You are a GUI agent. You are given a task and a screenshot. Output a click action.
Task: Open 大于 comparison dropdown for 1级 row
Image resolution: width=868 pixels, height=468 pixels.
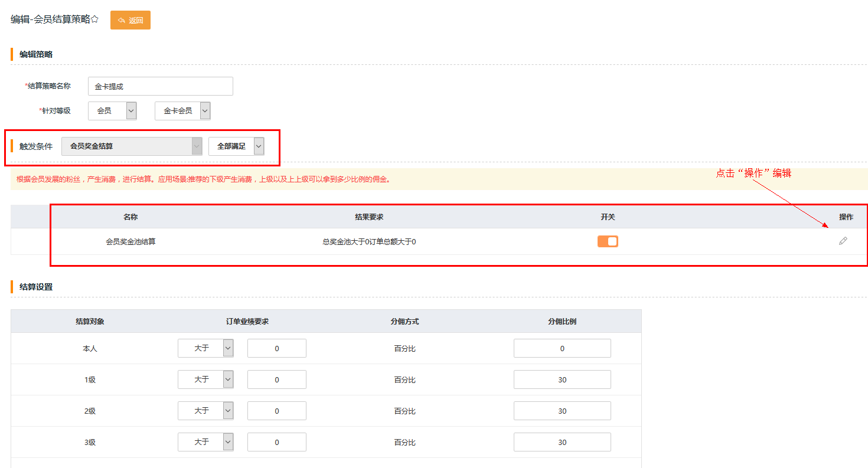(x=205, y=379)
